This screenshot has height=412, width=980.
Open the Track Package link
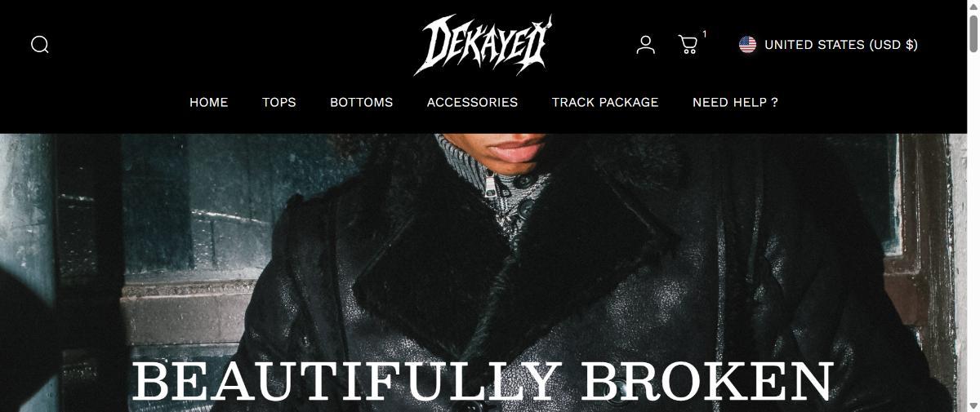click(x=605, y=102)
